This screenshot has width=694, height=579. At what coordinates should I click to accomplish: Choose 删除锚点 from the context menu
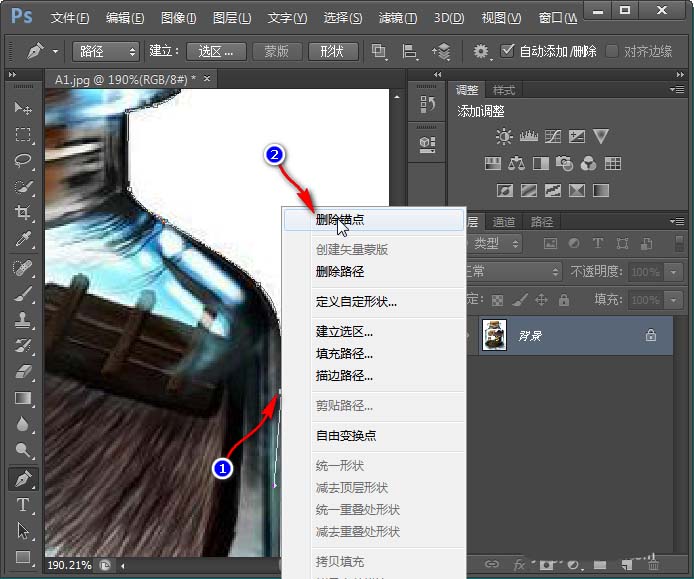click(x=339, y=220)
